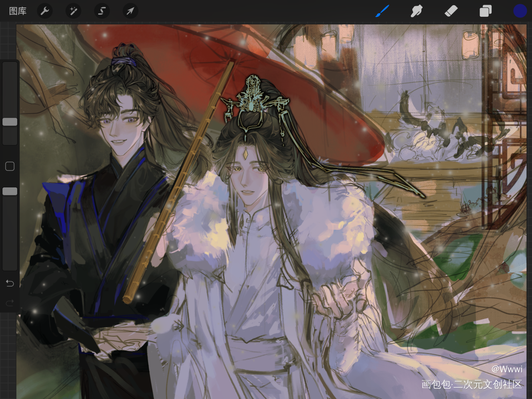Select the Smudge tool
The image size is (532, 399).
click(x=416, y=11)
